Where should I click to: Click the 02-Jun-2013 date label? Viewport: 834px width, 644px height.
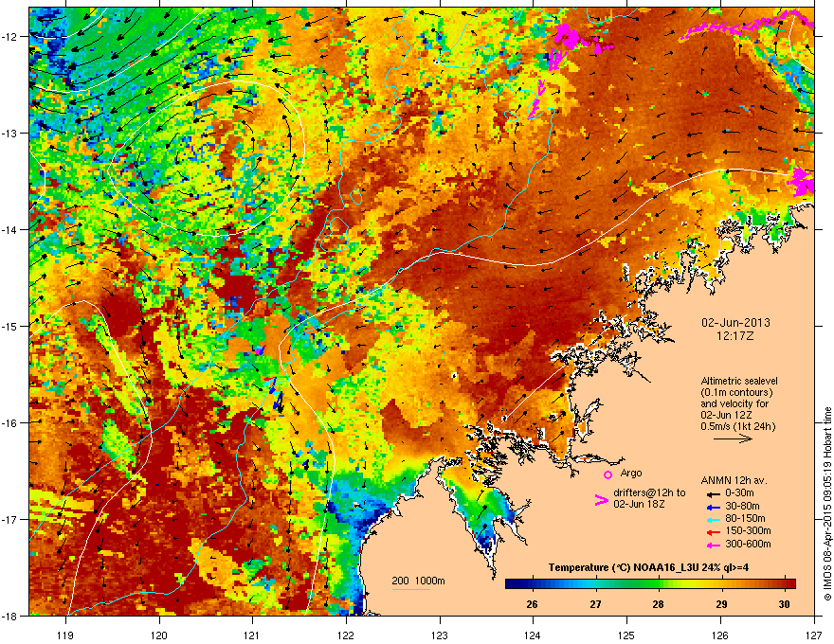(x=735, y=323)
